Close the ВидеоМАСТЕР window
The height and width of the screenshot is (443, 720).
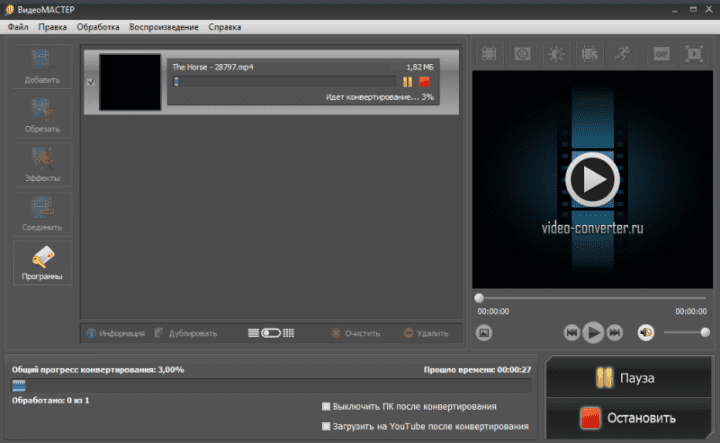pyautogui.click(x=709, y=10)
